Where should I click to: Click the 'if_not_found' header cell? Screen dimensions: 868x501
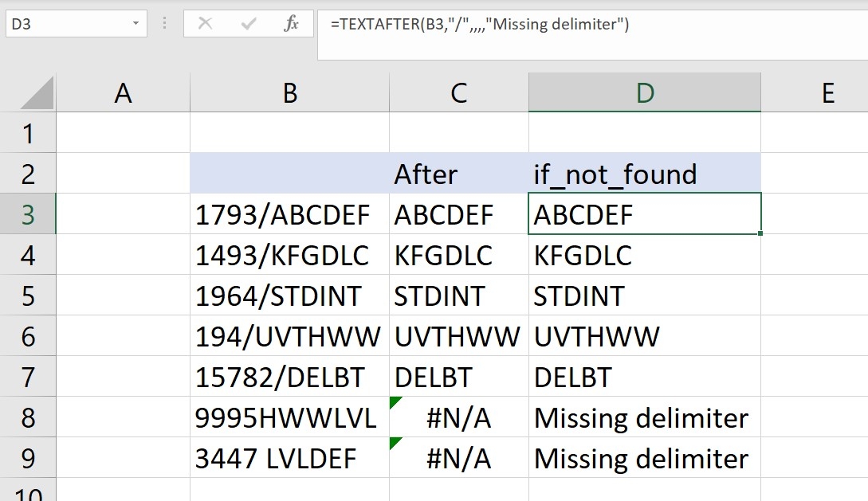[x=644, y=174]
